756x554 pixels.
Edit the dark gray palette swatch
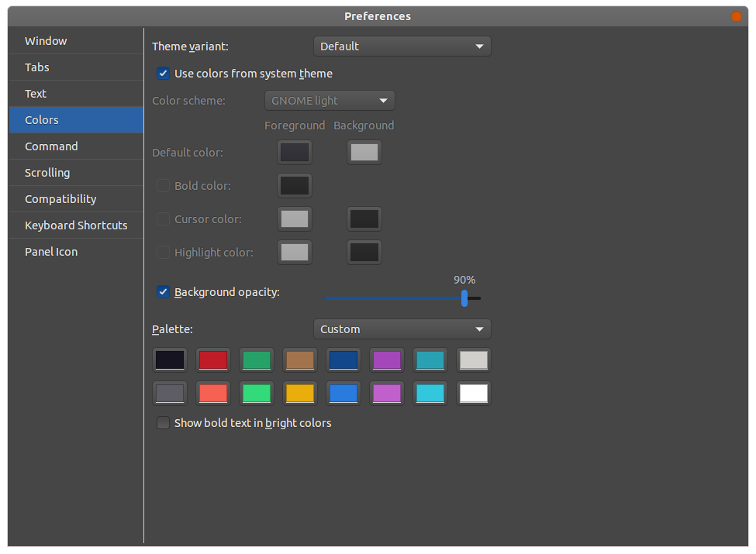[170, 394]
